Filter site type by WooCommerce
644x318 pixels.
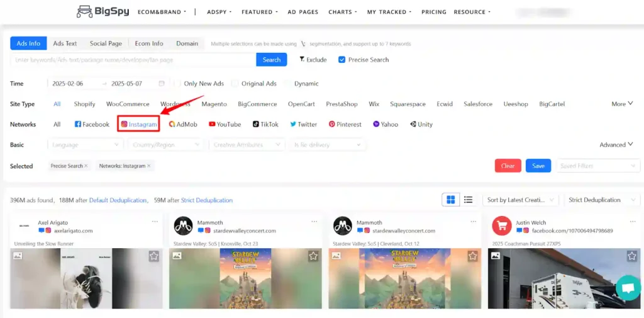coord(128,104)
